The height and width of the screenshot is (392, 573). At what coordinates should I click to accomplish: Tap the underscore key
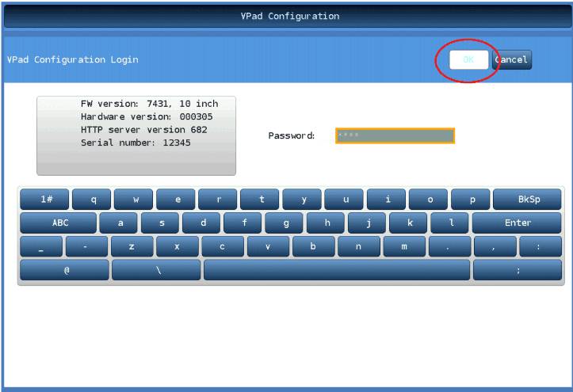coord(40,247)
